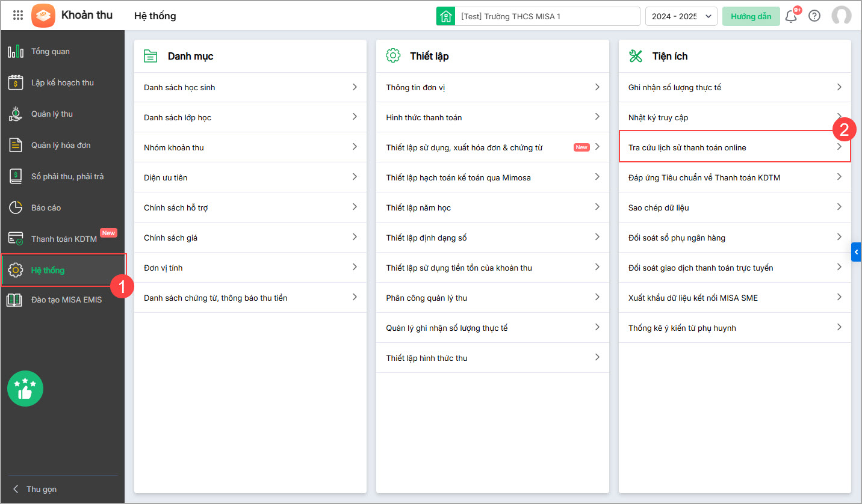This screenshot has width=862, height=504.
Task: Select Báo cáo sidebar menu item
Action: point(46,207)
